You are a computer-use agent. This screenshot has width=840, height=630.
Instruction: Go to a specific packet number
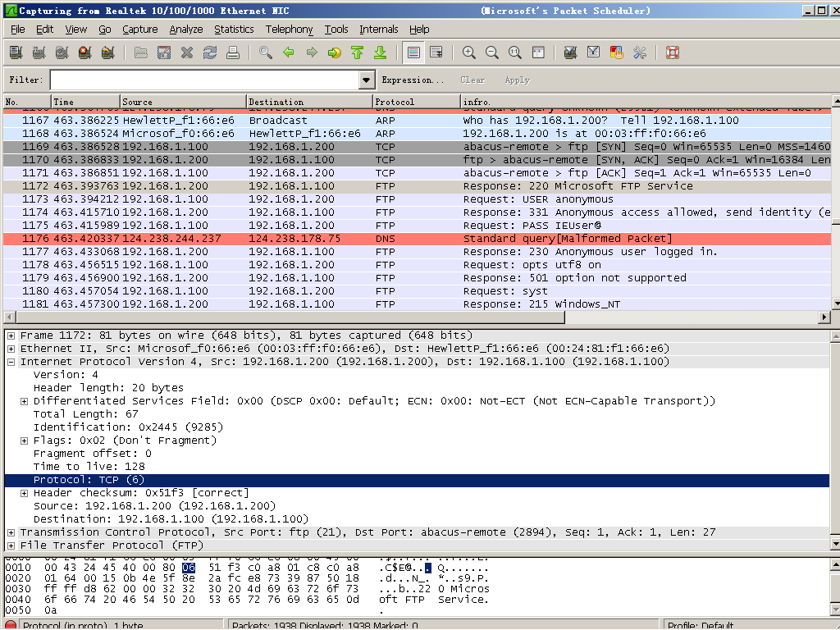[x=335, y=52]
